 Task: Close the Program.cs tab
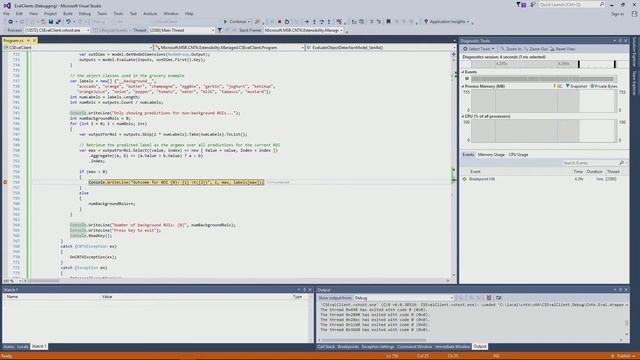pyautogui.click(x=34, y=41)
